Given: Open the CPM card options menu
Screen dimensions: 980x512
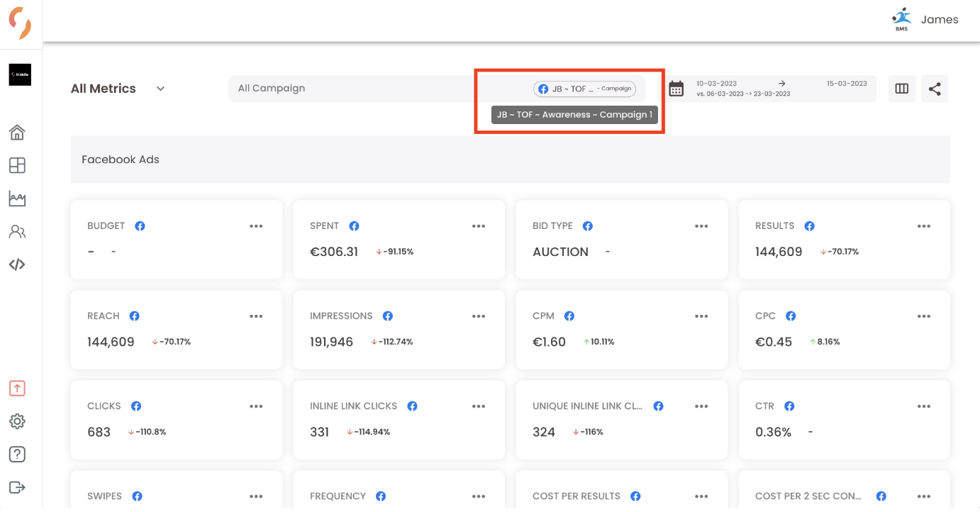Looking at the screenshot, I should pyautogui.click(x=701, y=316).
